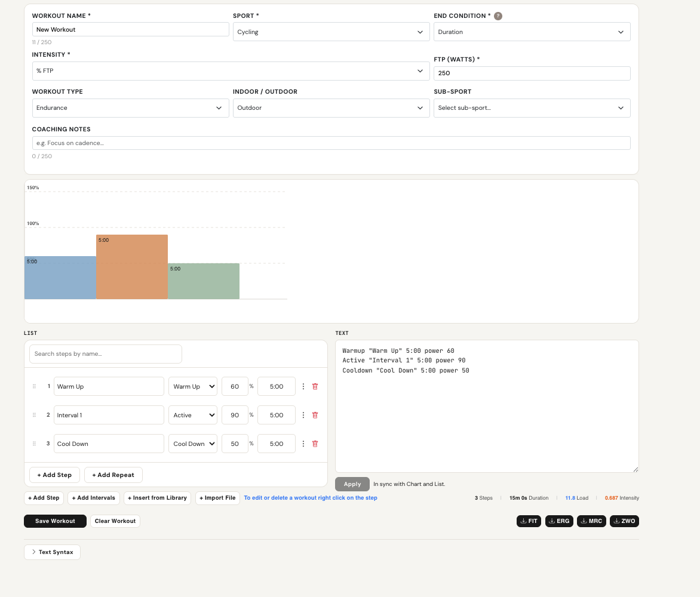Viewport: 700px width, 597px height.
Task: Click the Interval 1 duration field 5:00
Action: click(277, 415)
